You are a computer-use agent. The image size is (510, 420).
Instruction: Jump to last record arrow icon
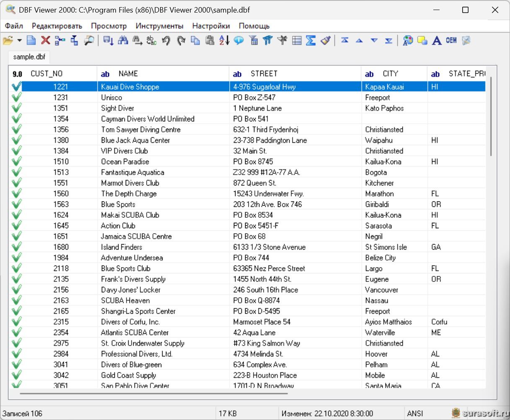tap(389, 41)
